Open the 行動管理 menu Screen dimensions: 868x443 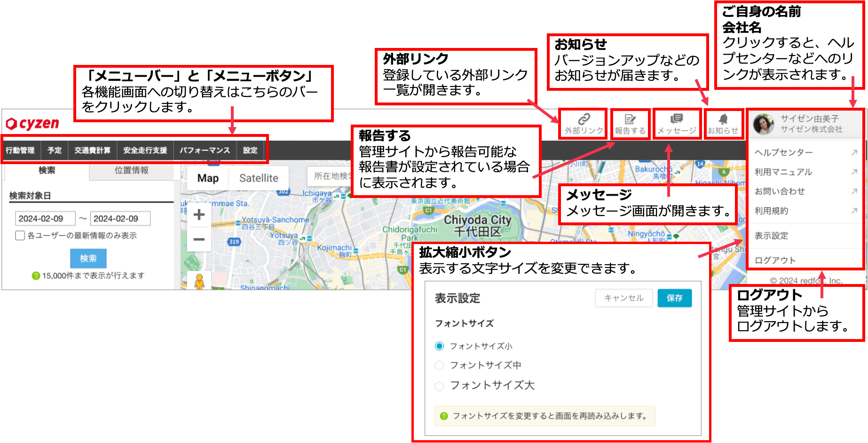[x=20, y=150]
